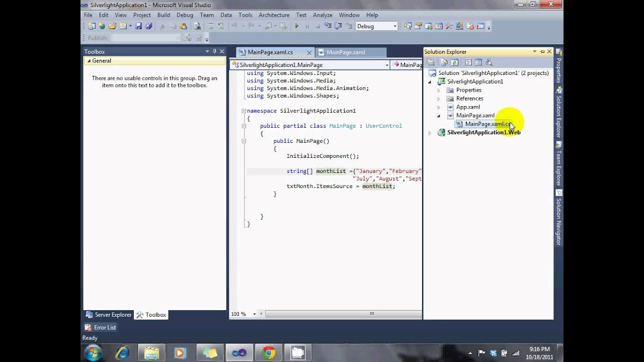Open the editor zoom 100 % dropdown
644x362 pixels.
[x=254, y=314]
